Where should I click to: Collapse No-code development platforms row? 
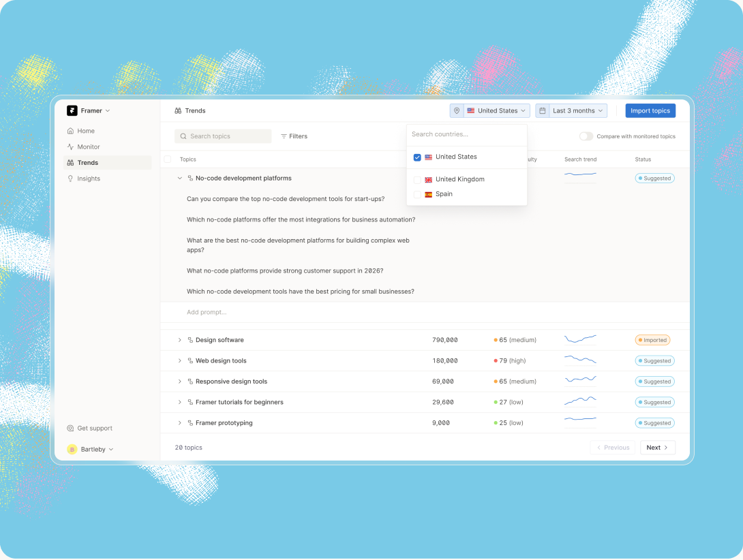pyautogui.click(x=179, y=178)
